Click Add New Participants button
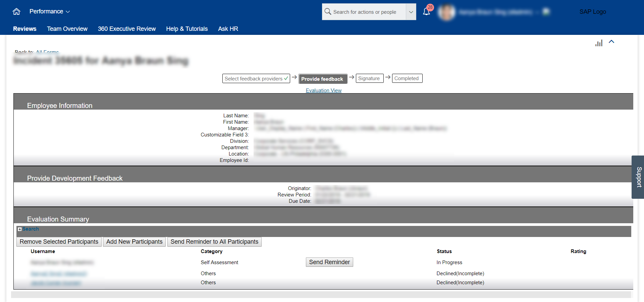The height and width of the screenshot is (302, 644). click(134, 242)
